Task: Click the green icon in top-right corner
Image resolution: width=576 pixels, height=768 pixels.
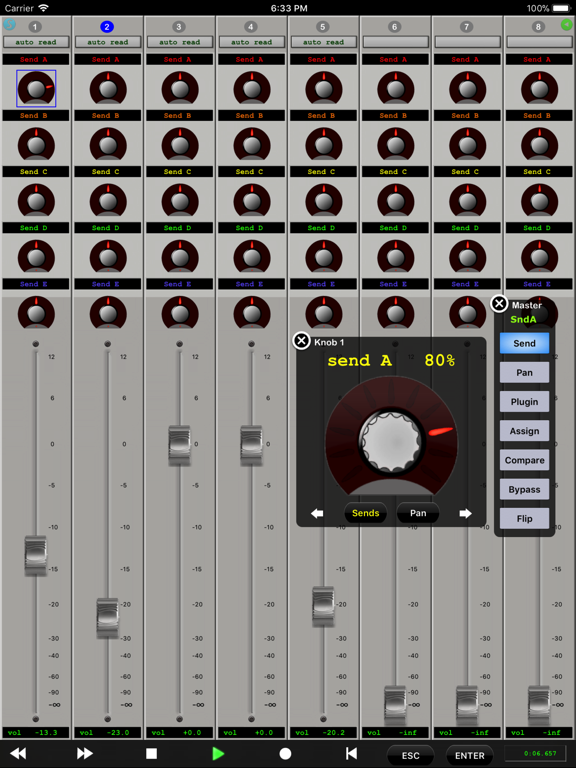Action: 567,24
